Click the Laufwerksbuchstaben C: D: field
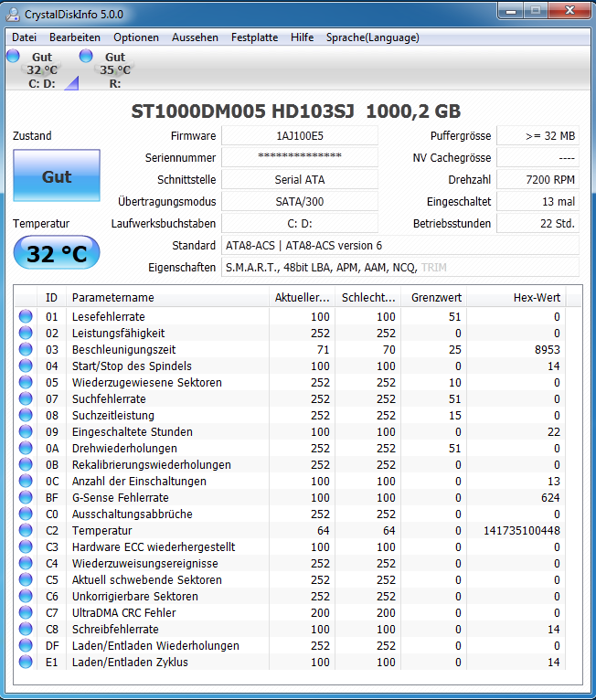Image resolution: width=596 pixels, height=700 pixels. [300, 223]
